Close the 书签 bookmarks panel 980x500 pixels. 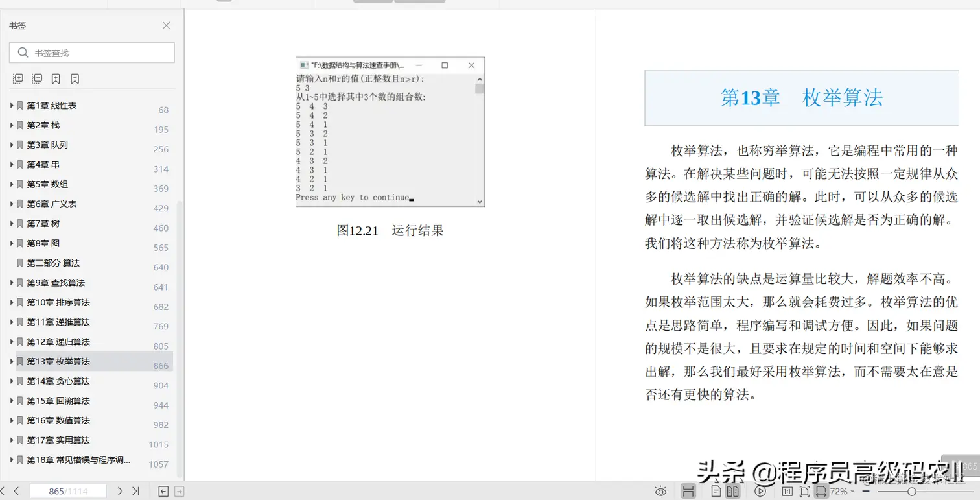(x=166, y=25)
